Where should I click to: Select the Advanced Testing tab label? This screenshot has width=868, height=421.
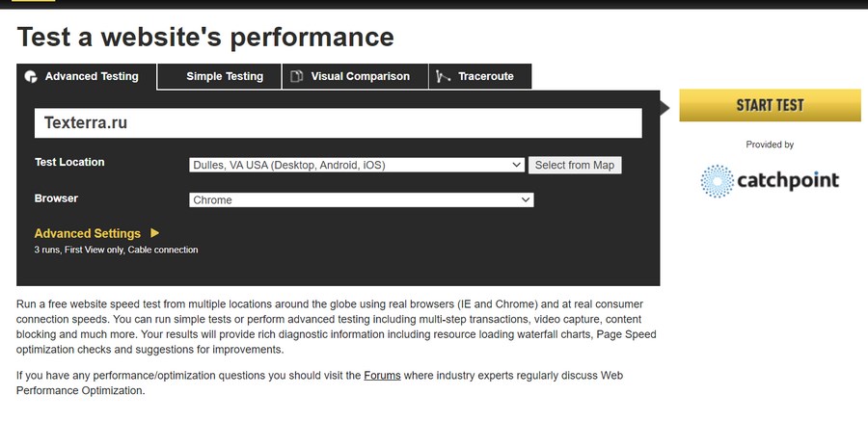92,76
